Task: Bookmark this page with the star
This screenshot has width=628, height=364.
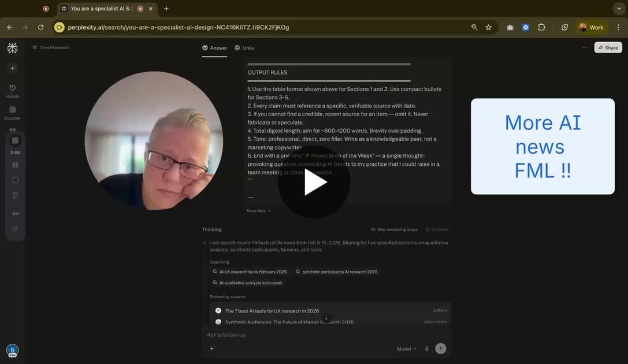Action: pos(489,27)
